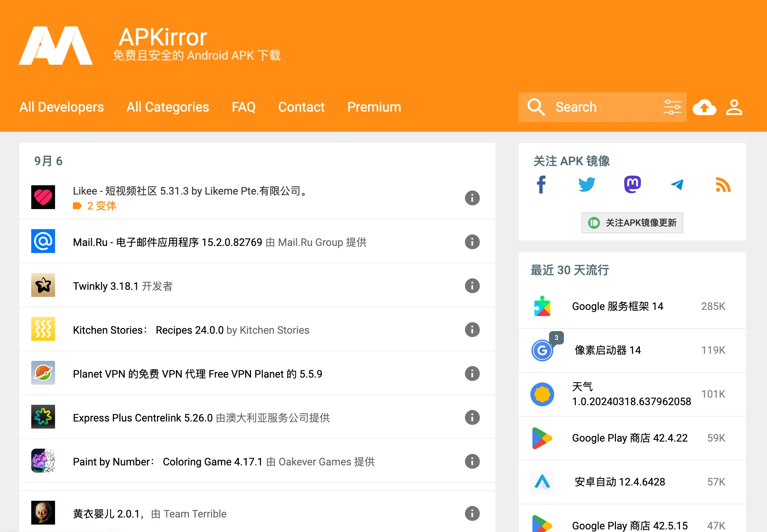The height and width of the screenshot is (532, 767).
Task: Open the user account icon
Action: [x=734, y=108]
